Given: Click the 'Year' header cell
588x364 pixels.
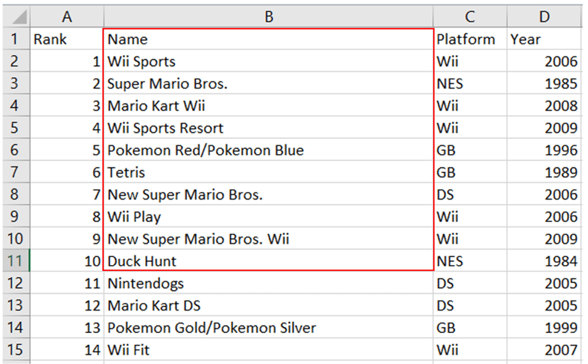Looking at the screenshot, I should (x=544, y=39).
